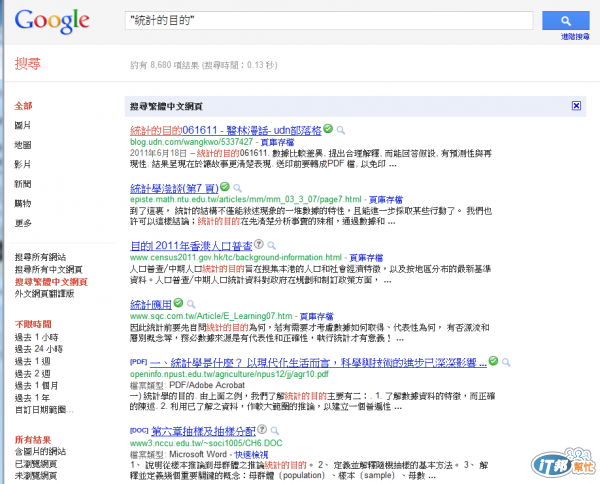This screenshot has width=600, height=484.
Task: Click URL text openinfo.npust.edu.tw agr10.pdf
Action: pyautogui.click(x=229, y=374)
